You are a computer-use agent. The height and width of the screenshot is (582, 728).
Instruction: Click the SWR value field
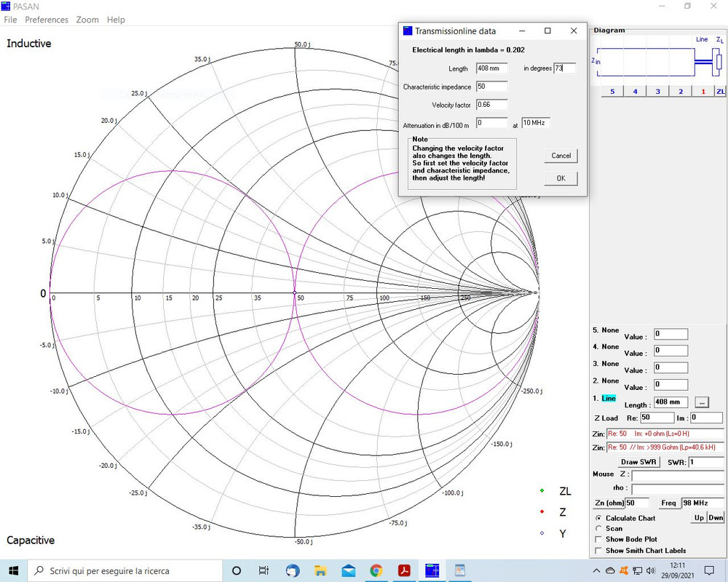[x=705, y=462]
